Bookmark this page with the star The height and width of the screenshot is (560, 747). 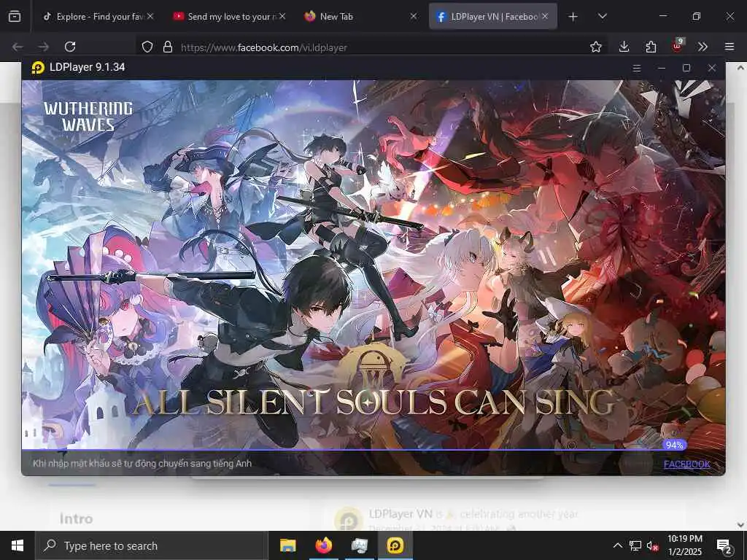595,47
